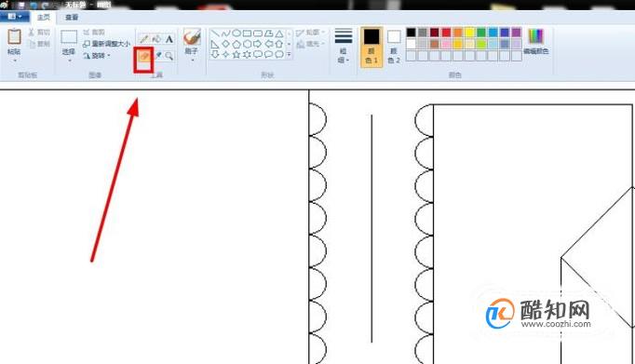Pick the red color swatch
This screenshot has height=364, width=635.
click(446, 33)
